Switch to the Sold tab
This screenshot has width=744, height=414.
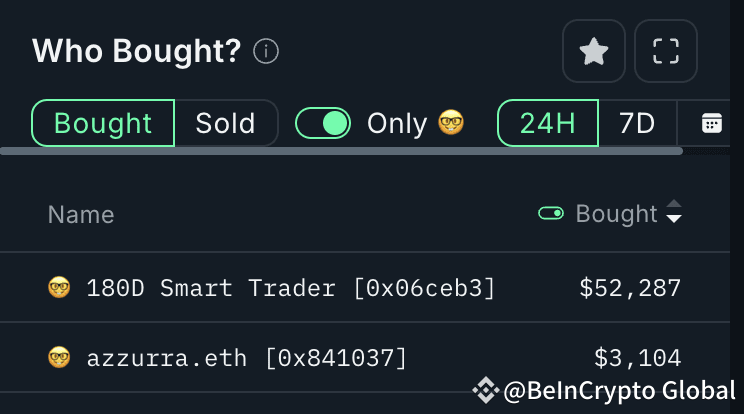[225, 124]
